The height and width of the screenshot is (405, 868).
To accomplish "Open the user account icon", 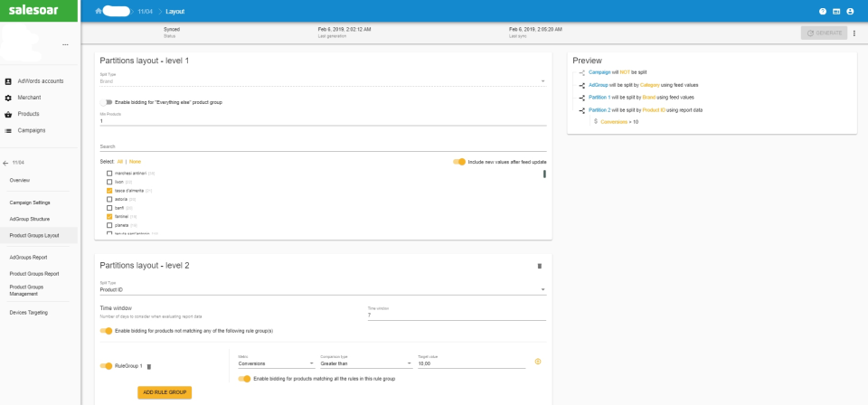I will tap(850, 11).
